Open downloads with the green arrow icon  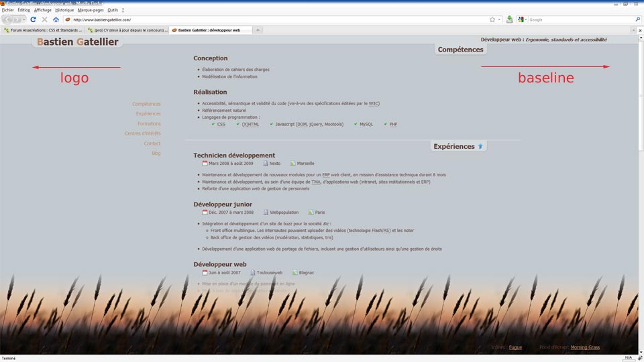click(509, 19)
